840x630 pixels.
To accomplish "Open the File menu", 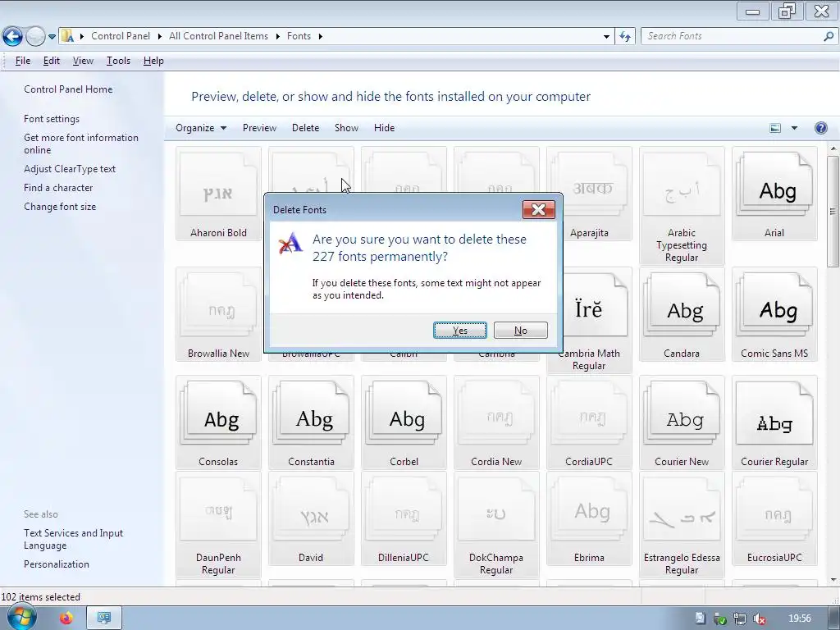I will pos(22,61).
